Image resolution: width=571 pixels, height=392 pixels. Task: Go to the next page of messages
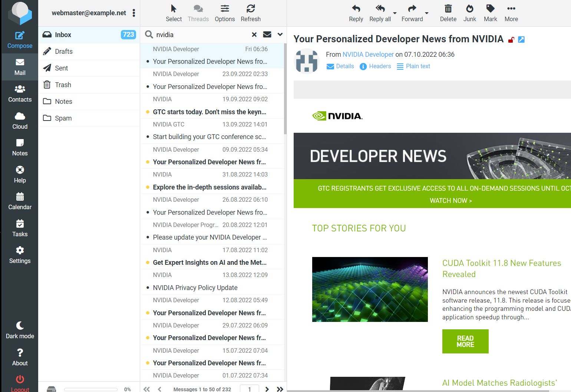[x=267, y=389]
